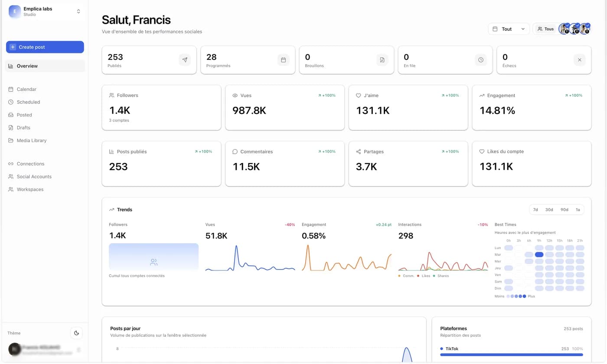Click the X icon on Échecs card
The image size is (607, 364).
580,60
